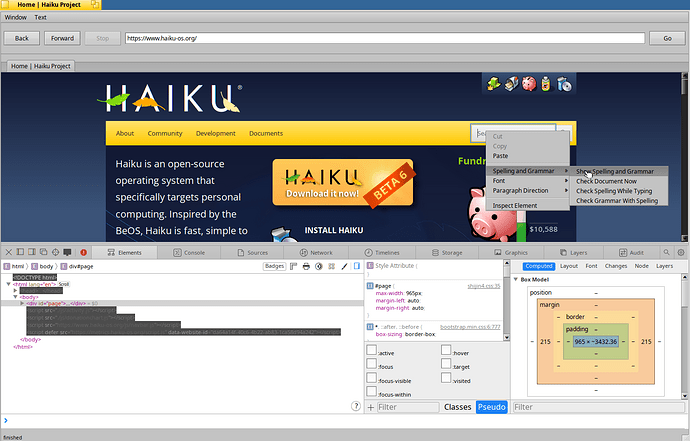This screenshot has height=441, width=690.
Task: Open device settings monitor icon
Action: pyautogui.click(x=67, y=252)
